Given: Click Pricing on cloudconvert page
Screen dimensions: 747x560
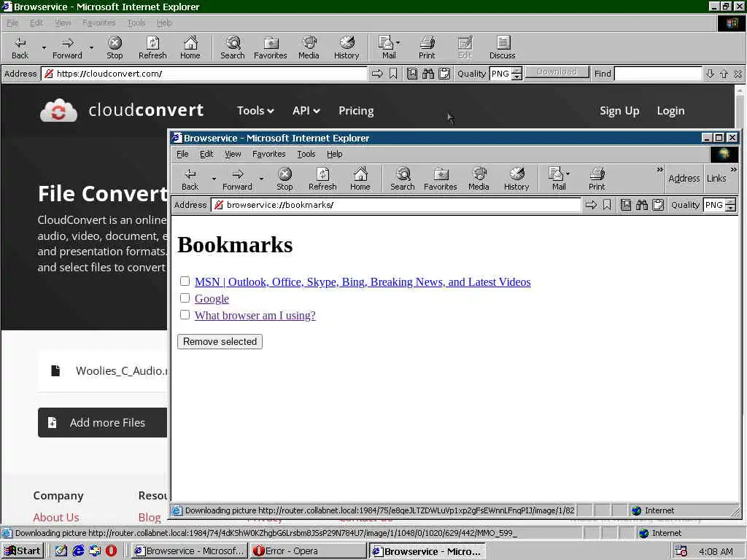Looking at the screenshot, I should coord(356,111).
